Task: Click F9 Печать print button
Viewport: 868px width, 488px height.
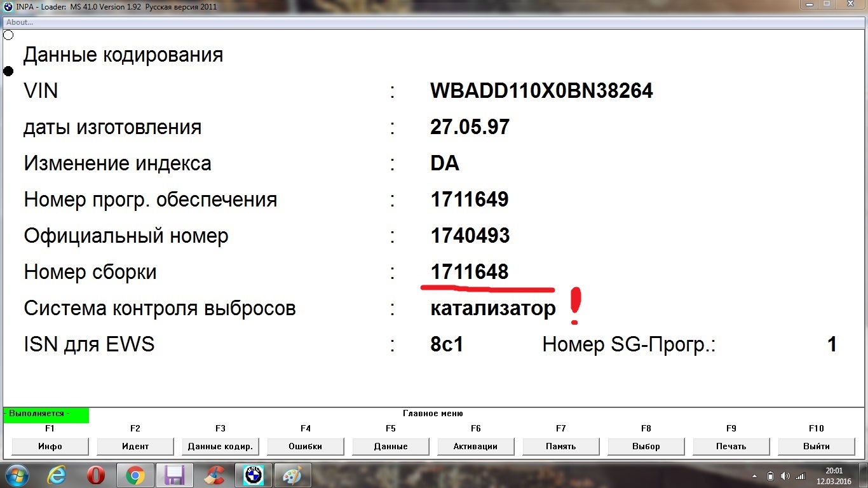Action: (731, 446)
